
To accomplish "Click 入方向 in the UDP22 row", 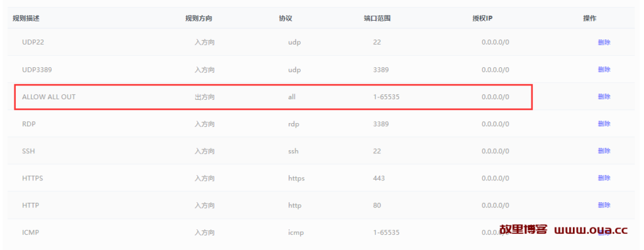I will coord(204,42).
